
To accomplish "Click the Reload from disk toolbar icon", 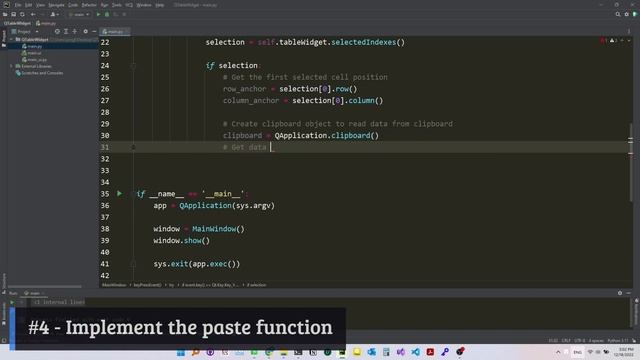I will pyautogui.click(x=22, y=14).
